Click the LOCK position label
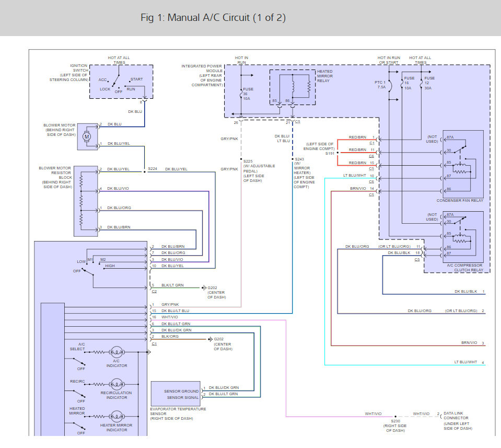Screen dimensions: 501x448 [x=105, y=89]
